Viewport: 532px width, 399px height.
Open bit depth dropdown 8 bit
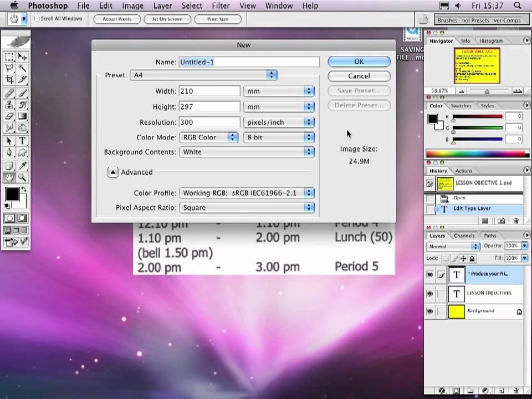coord(279,137)
